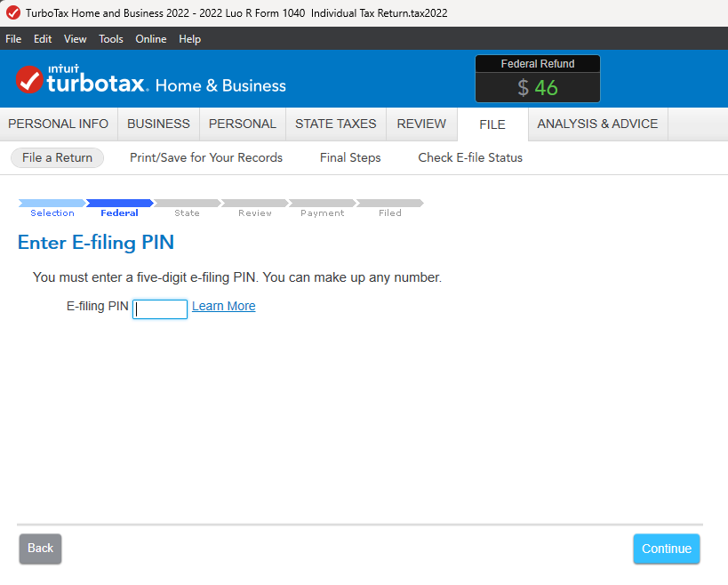Click the State progress step
728x585 pixels.
click(x=187, y=208)
